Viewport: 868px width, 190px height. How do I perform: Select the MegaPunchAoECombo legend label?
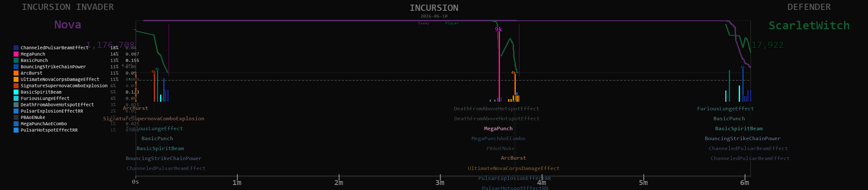tap(44, 123)
